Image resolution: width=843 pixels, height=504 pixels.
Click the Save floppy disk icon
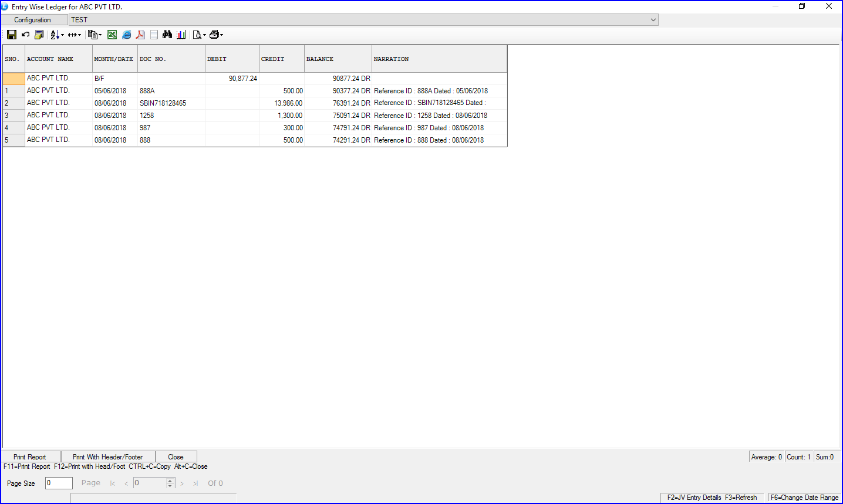click(12, 35)
